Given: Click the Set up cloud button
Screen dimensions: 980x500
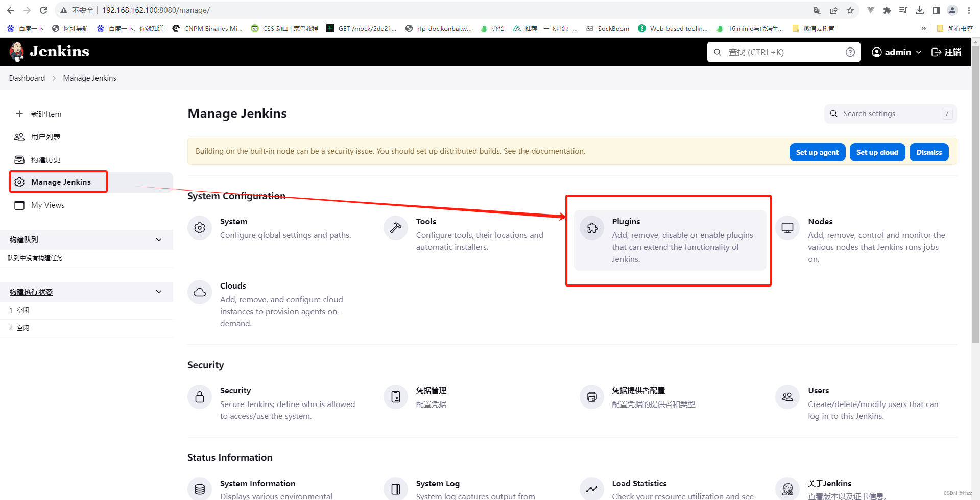Looking at the screenshot, I should pos(877,152).
